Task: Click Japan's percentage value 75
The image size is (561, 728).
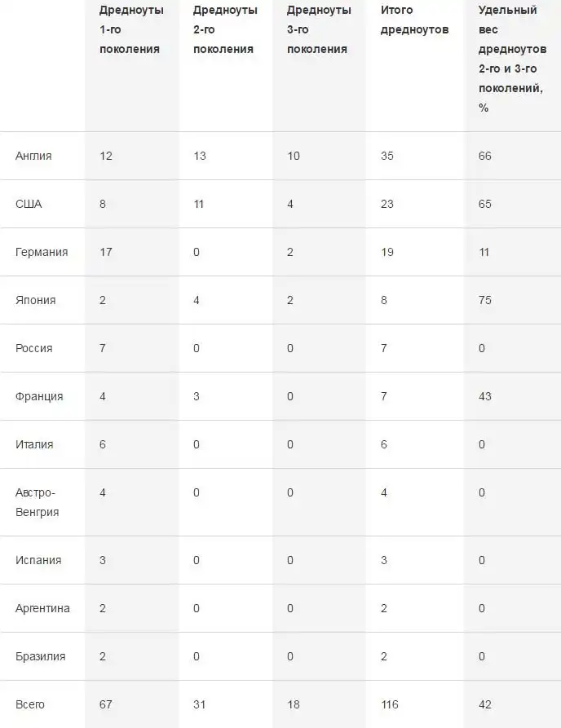Action: click(485, 300)
